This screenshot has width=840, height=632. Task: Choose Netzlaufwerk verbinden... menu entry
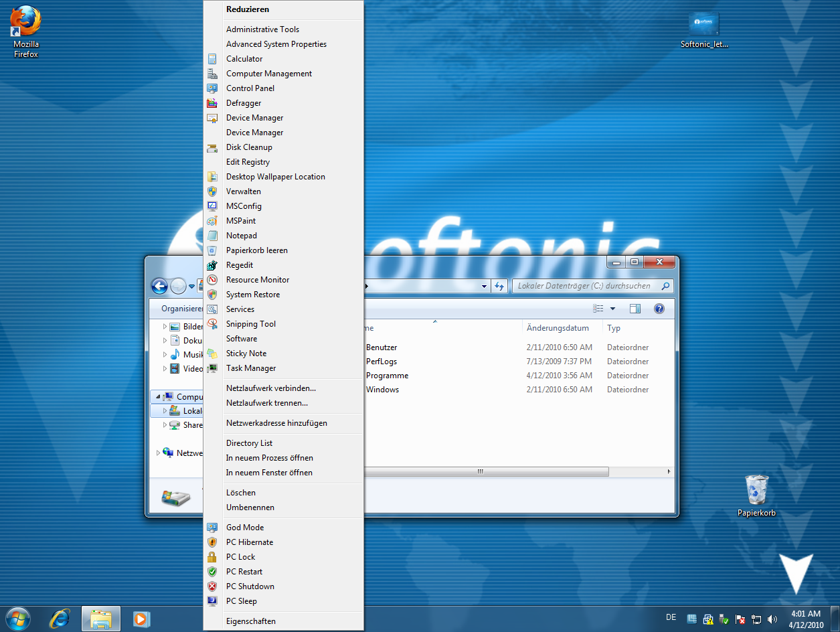pos(271,388)
